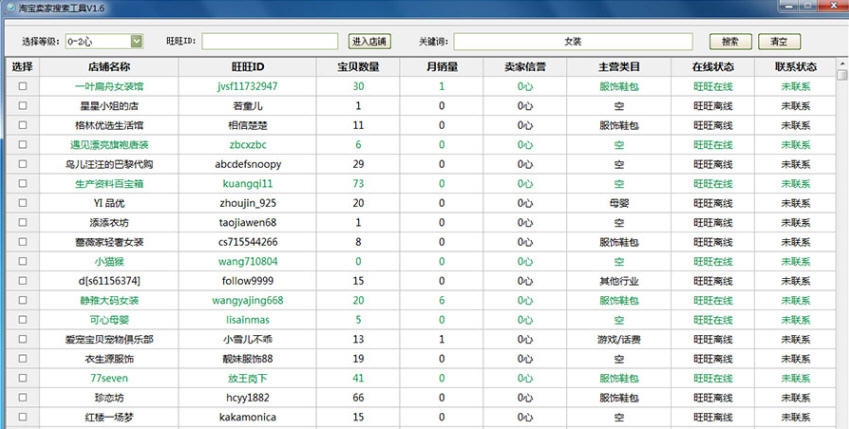Click ID cell 放王岗下
Screen dimensions: 849x429
coord(248,378)
